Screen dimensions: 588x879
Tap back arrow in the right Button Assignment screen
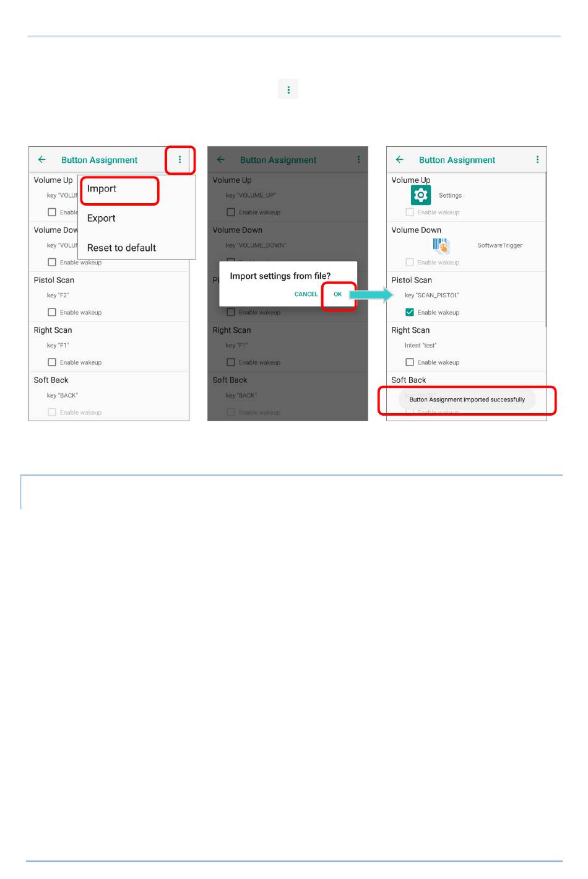click(x=400, y=160)
